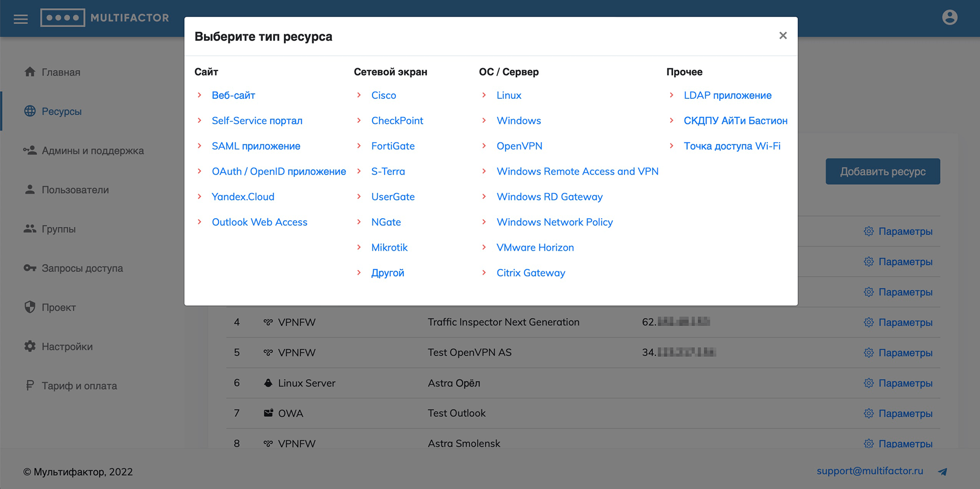Click the ruble icon beside Тариф и оплата
The height and width of the screenshot is (489, 980).
click(30, 385)
